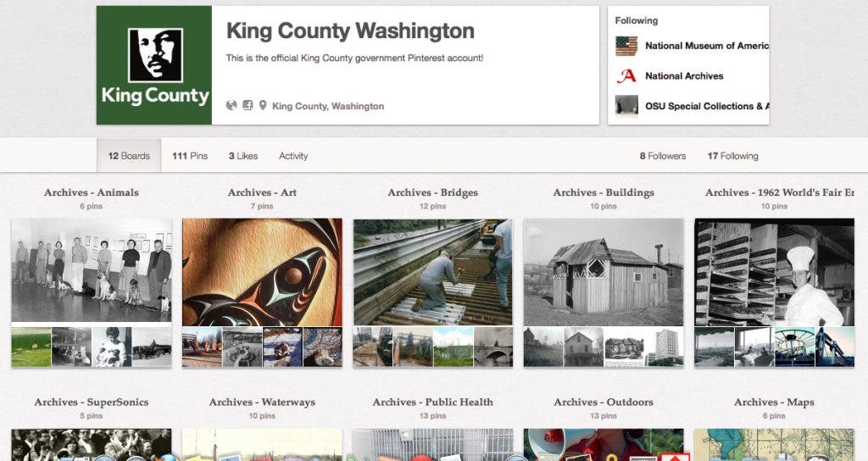868x461 pixels.
Task: Open Archives - Animals board title
Action: 92,192
